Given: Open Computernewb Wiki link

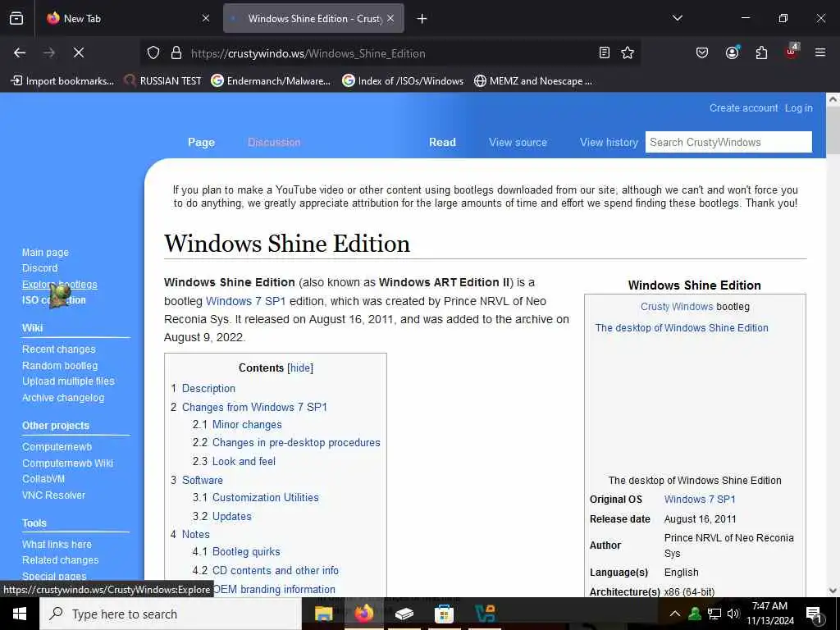Looking at the screenshot, I should (67, 463).
